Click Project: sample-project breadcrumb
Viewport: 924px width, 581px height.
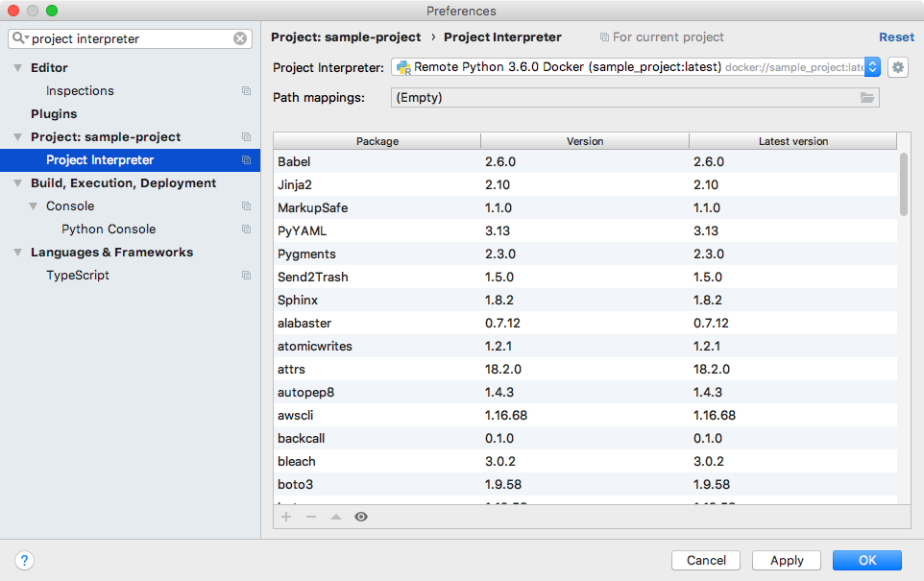pos(346,37)
